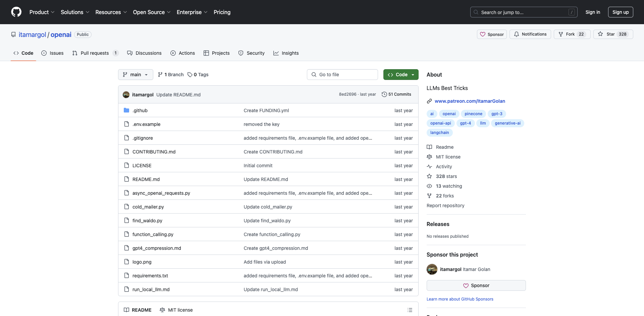Click the bell icon in Notifications button

(x=517, y=34)
